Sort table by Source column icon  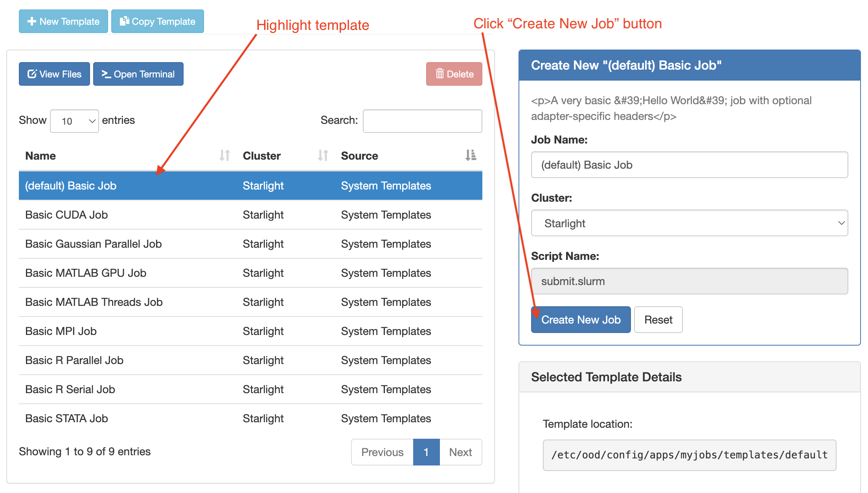pyautogui.click(x=471, y=156)
